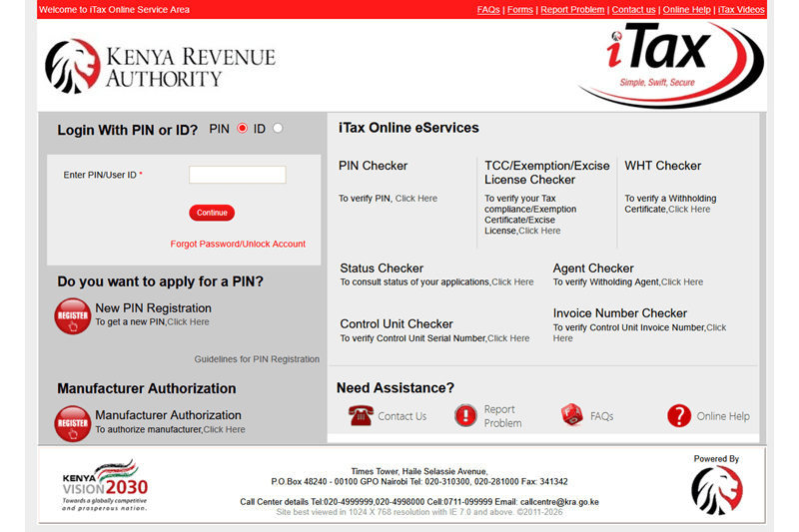This screenshot has width=799, height=532.
Task: Click the callcentre@kra.go.ke email in footer
Action: pos(559,502)
